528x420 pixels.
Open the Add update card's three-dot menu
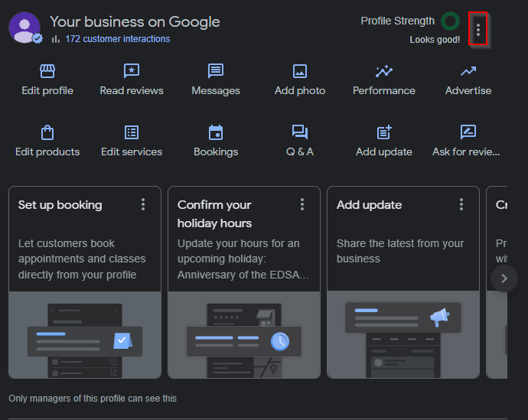click(461, 204)
